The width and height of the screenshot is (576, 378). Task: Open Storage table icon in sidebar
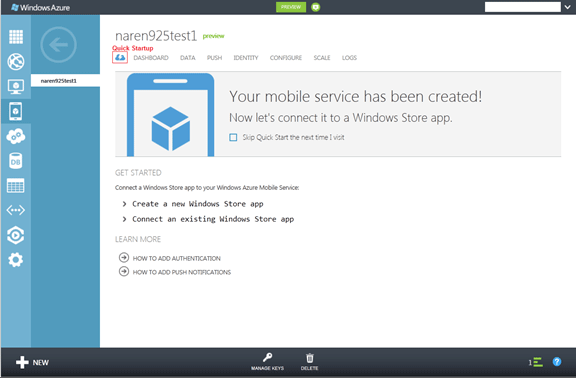15,186
